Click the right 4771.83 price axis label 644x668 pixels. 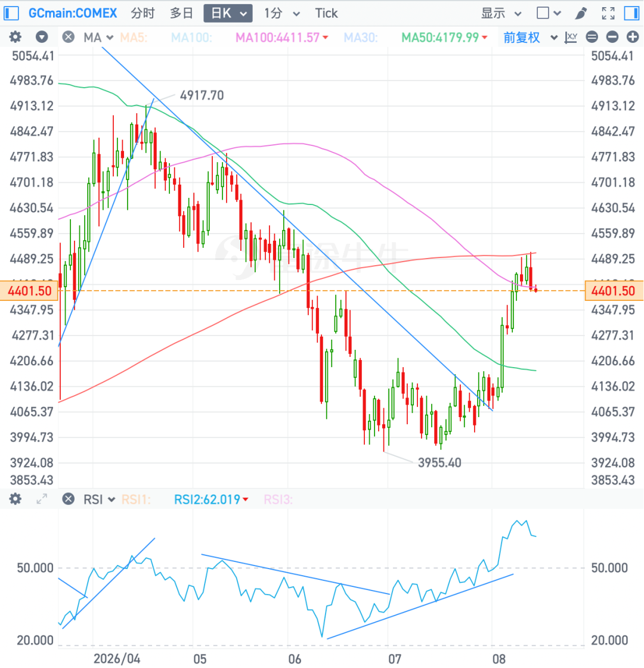(x=613, y=157)
